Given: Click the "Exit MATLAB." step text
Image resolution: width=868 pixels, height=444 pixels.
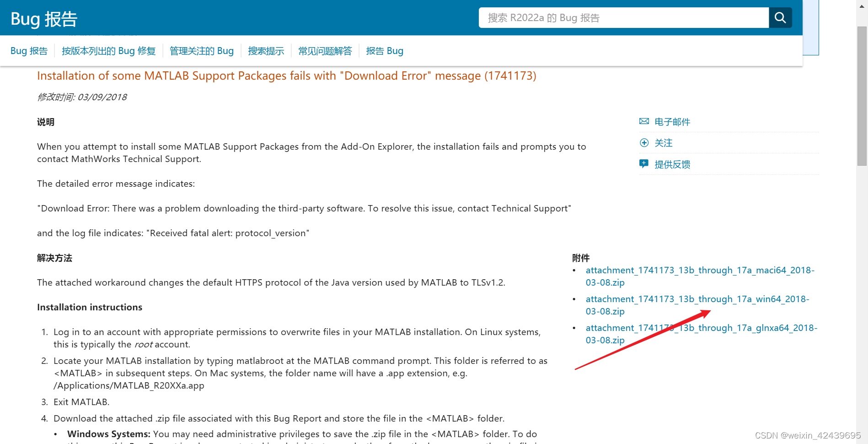Looking at the screenshot, I should pos(81,402).
